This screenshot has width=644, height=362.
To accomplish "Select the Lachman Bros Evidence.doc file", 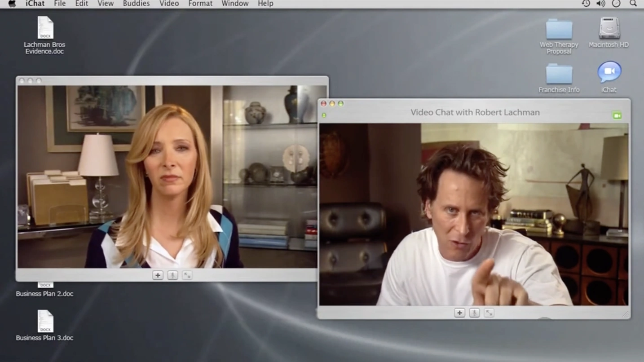I will (45, 35).
